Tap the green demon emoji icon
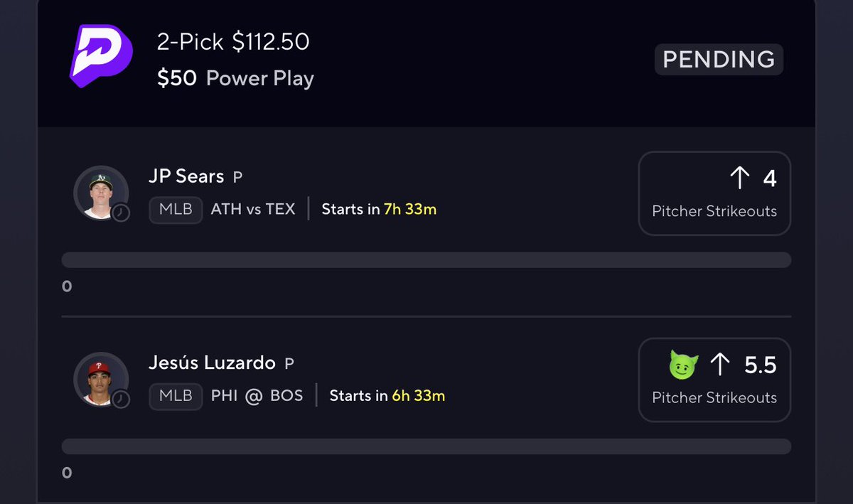Image resolution: width=853 pixels, height=504 pixels. coord(684,365)
